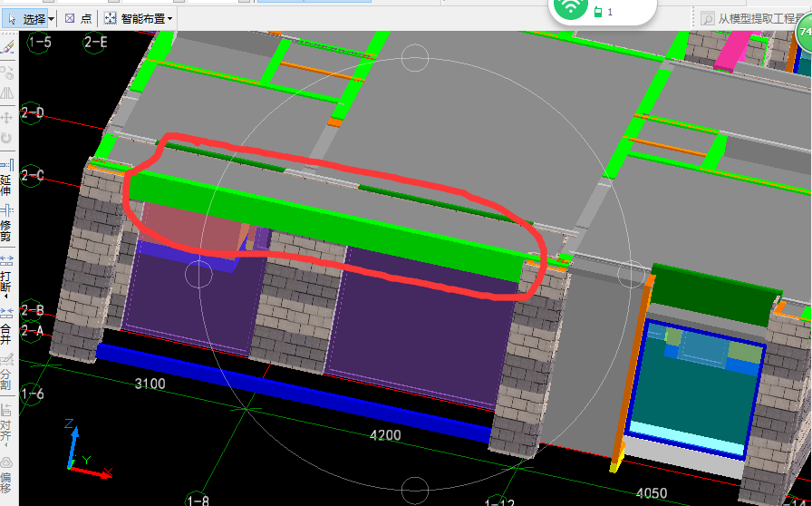Viewport: 812px width, 506px height.
Task: Click the rotate tool icon
Action: 6,139
